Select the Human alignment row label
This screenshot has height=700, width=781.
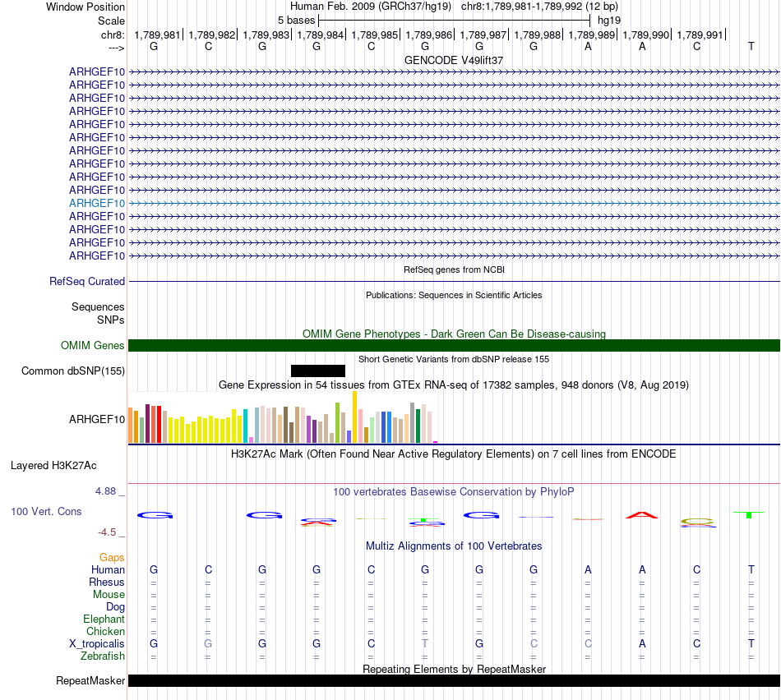click(108, 569)
